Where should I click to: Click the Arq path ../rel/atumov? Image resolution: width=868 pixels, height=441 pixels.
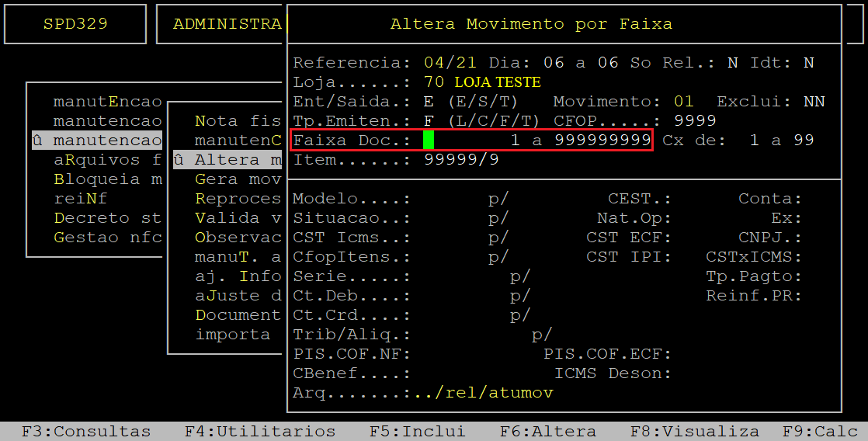[484, 392]
